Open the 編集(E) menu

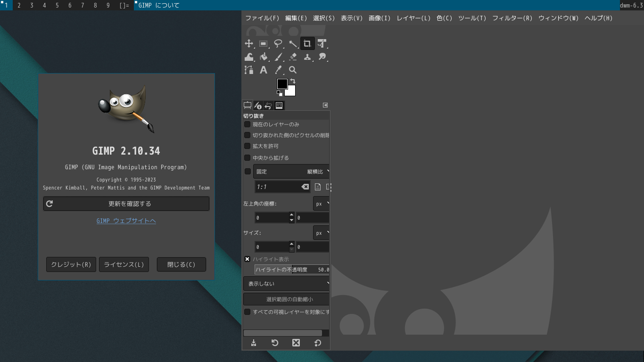pyautogui.click(x=296, y=18)
